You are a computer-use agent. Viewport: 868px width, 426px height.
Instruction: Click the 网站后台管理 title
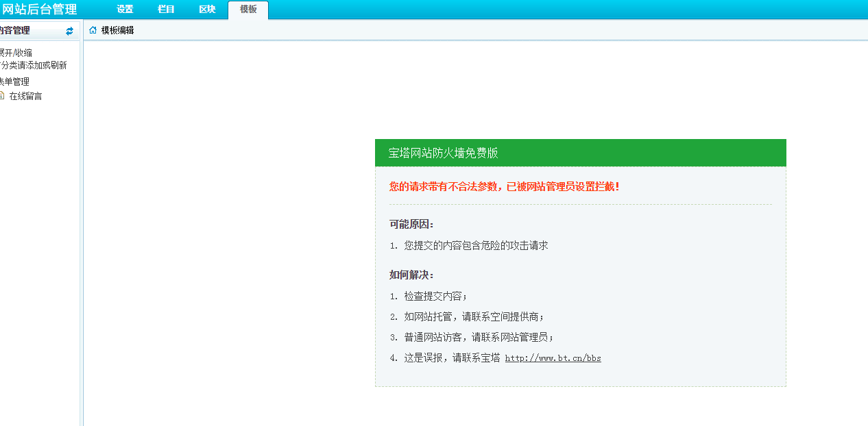39,10
